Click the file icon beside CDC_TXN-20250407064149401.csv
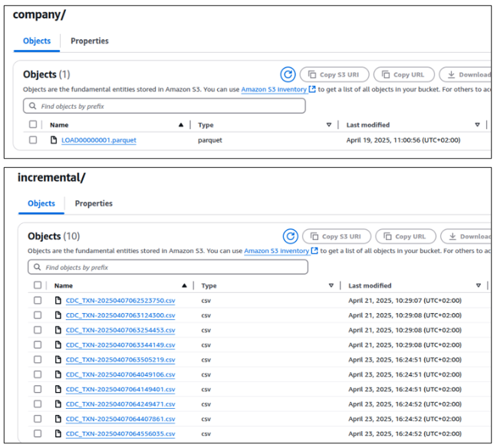Image resolution: width=497 pixels, height=448 pixels. tap(58, 389)
